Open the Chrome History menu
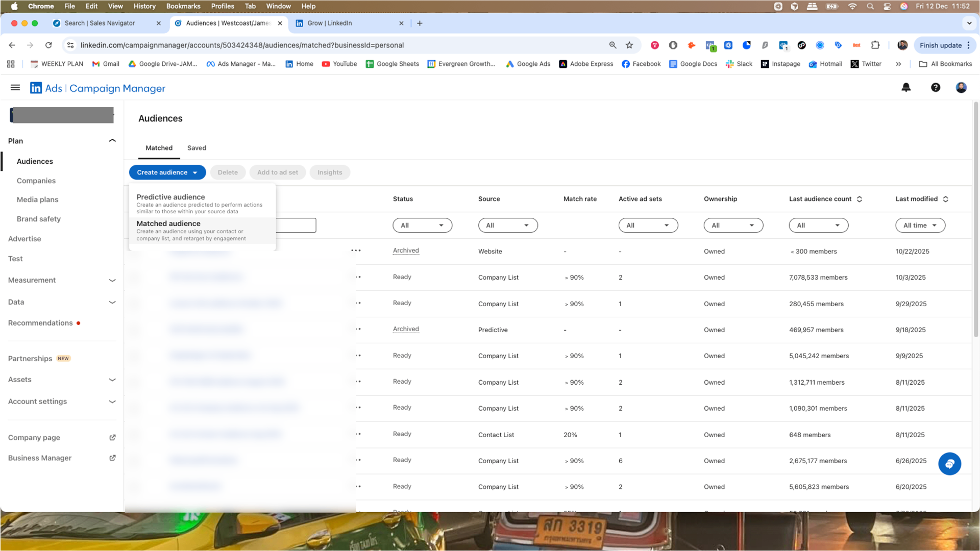 tap(144, 6)
